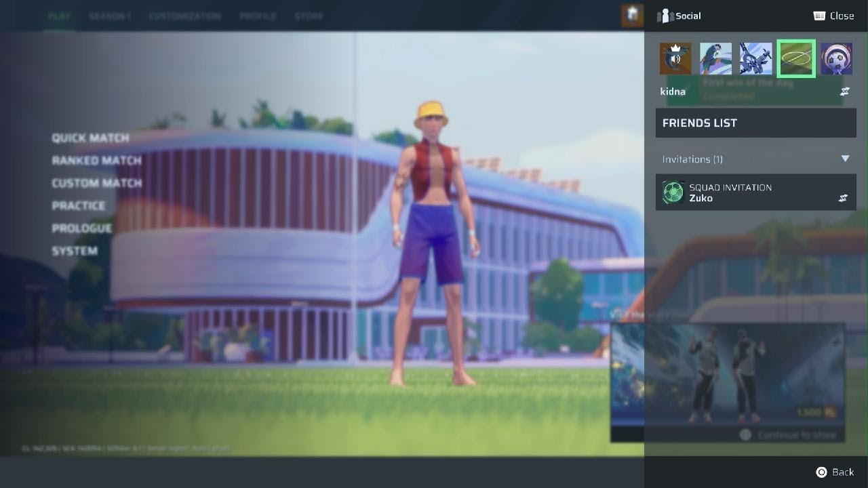
Task: Open Zuko's squad invitation
Action: point(756,192)
